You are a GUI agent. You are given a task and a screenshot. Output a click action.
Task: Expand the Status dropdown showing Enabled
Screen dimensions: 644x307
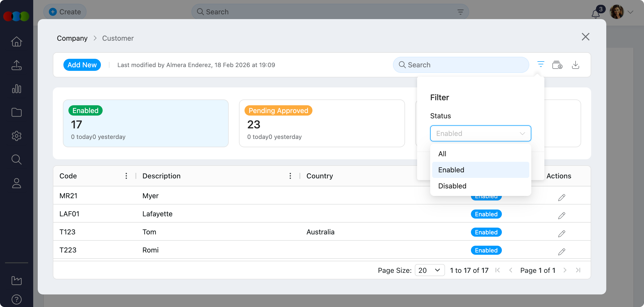point(480,133)
